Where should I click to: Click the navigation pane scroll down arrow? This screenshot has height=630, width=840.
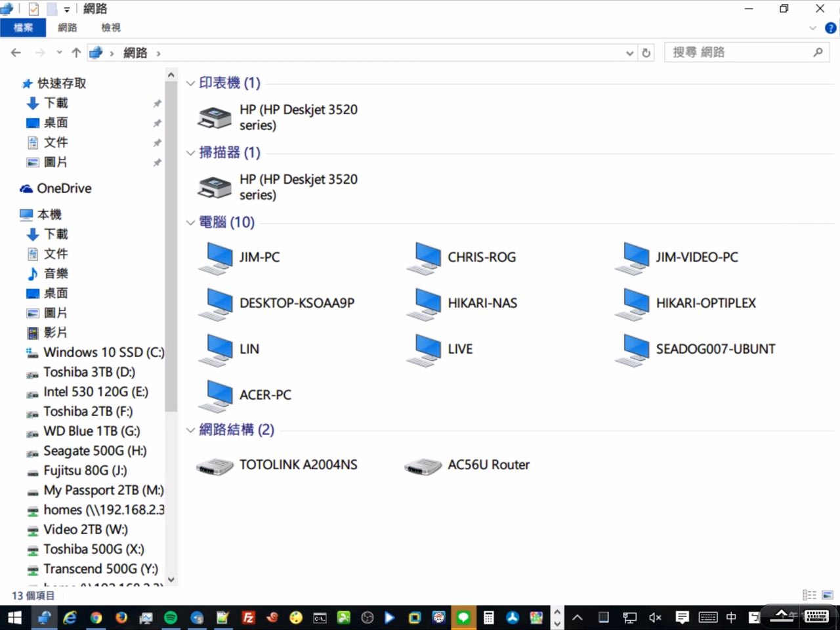[171, 579]
